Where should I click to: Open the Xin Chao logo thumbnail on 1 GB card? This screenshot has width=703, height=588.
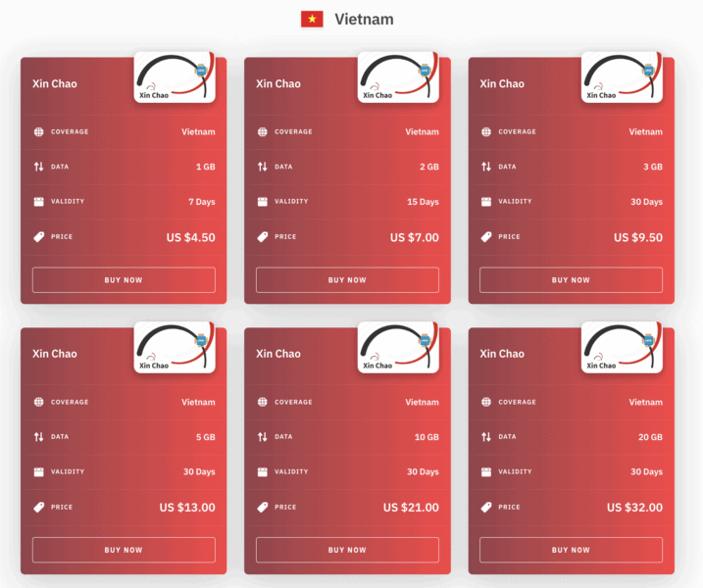point(175,77)
